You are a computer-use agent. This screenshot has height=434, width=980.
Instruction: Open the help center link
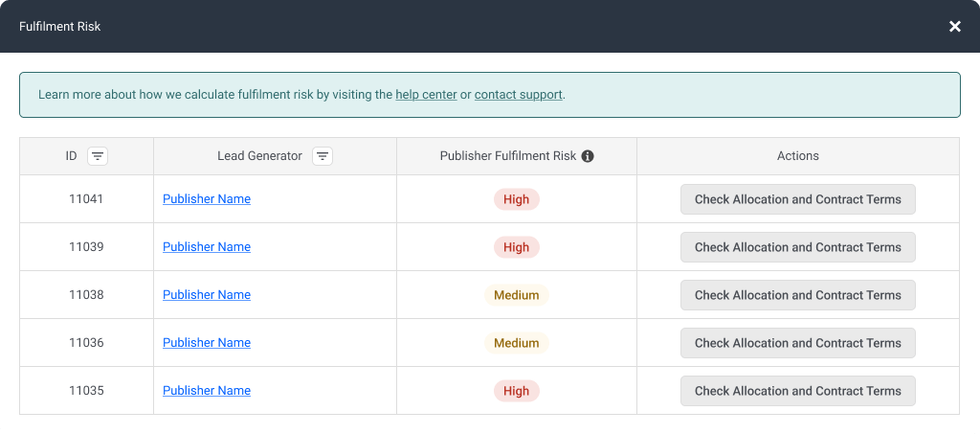pyautogui.click(x=426, y=95)
